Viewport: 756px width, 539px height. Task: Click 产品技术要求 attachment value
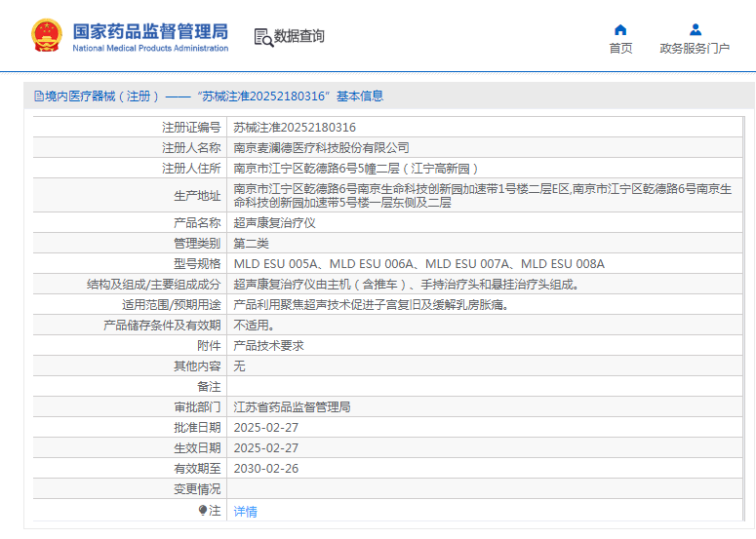(x=268, y=346)
